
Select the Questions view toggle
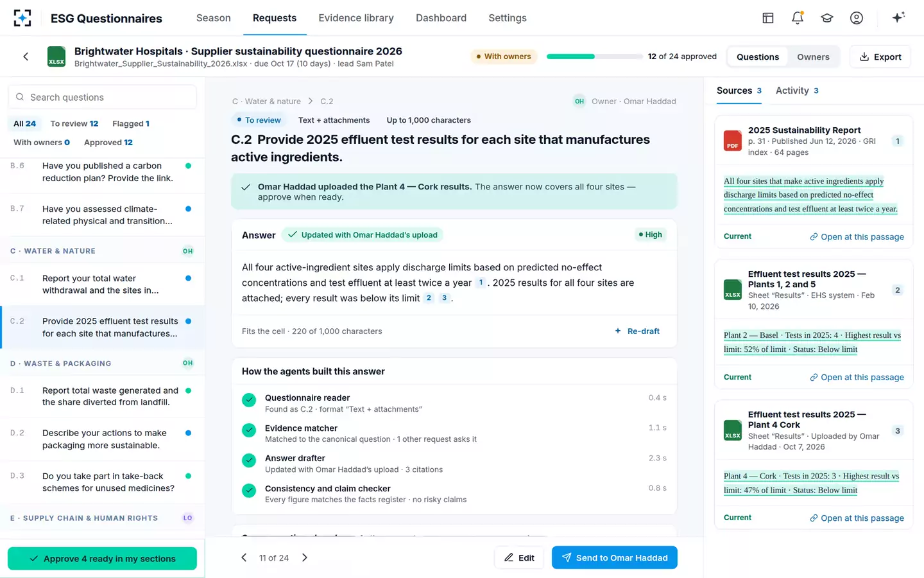point(758,57)
